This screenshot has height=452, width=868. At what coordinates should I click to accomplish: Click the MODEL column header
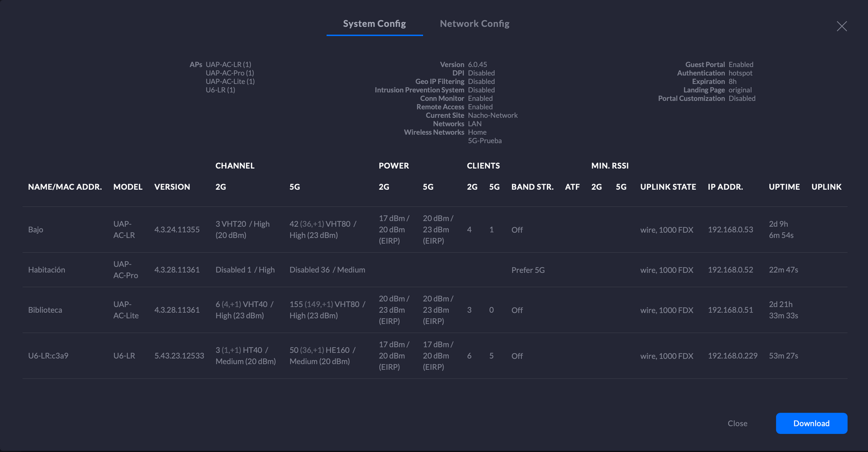[x=128, y=187]
